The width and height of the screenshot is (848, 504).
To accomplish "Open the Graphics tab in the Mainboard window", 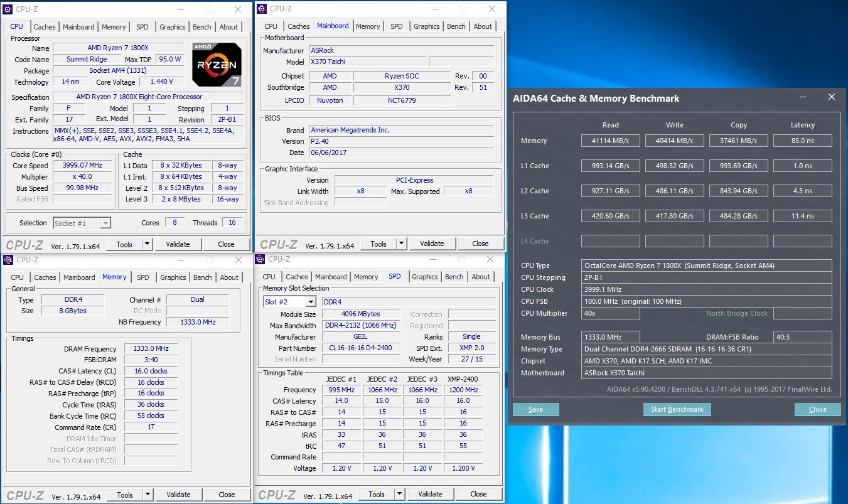I will coord(426,26).
